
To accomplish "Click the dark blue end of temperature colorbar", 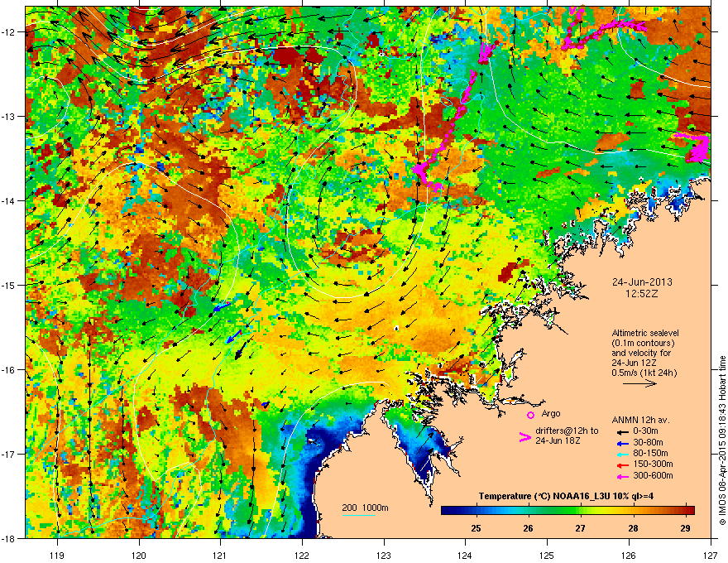I will [445, 510].
